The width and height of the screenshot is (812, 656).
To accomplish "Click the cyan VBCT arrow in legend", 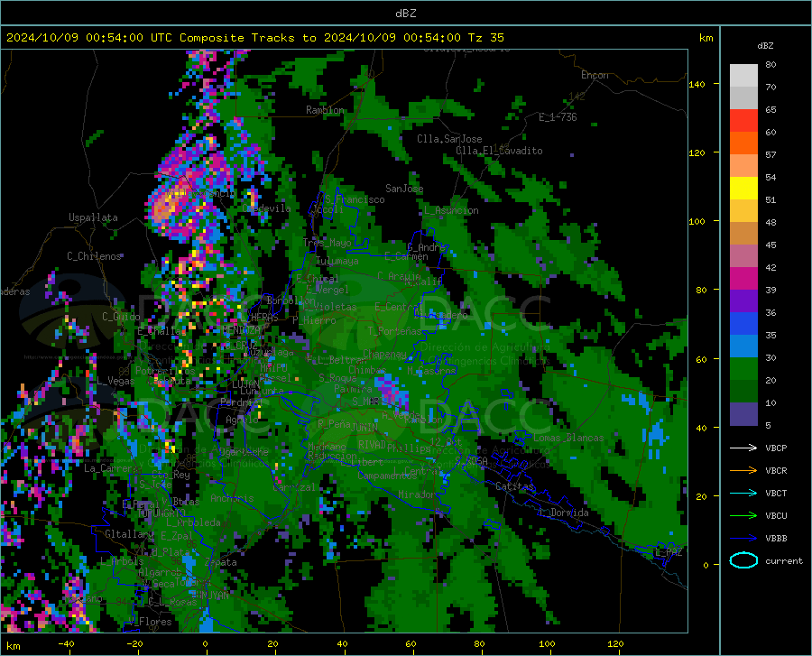I will click(743, 493).
